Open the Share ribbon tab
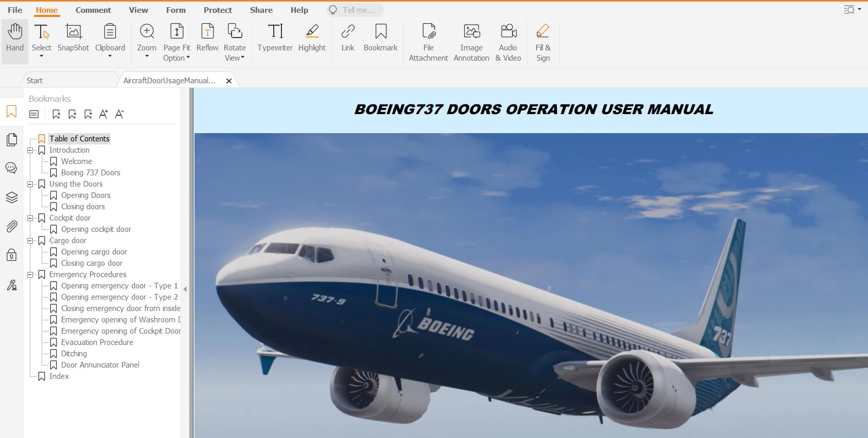Image resolution: width=868 pixels, height=438 pixels. (261, 10)
